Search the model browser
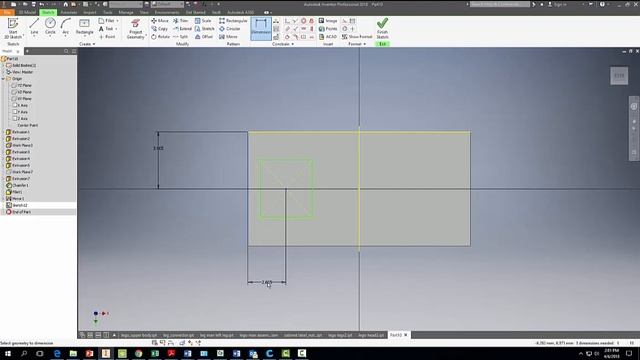The width and height of the screenshot is (640, 360). [x=66, y=51]
